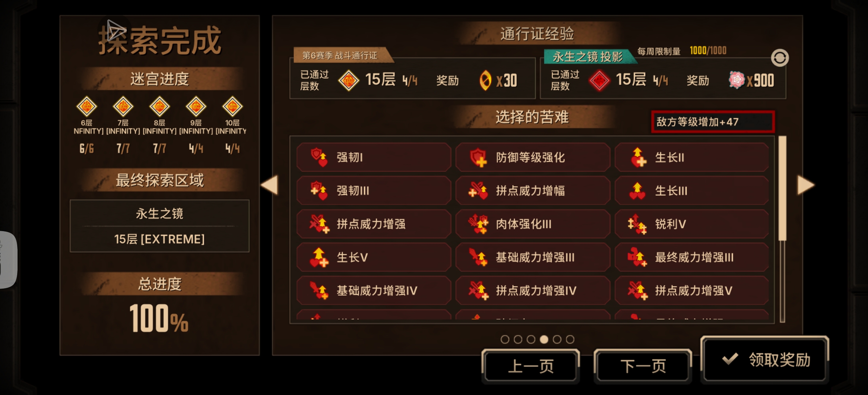The image size is (868, 395).
Task: Select the last page indicator dot
Action: [x=570, y=339]
